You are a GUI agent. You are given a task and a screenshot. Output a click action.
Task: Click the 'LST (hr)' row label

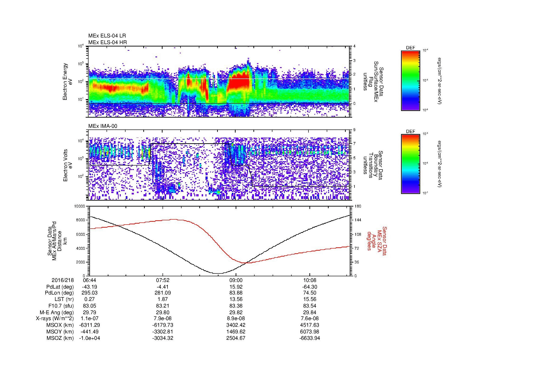64,300
